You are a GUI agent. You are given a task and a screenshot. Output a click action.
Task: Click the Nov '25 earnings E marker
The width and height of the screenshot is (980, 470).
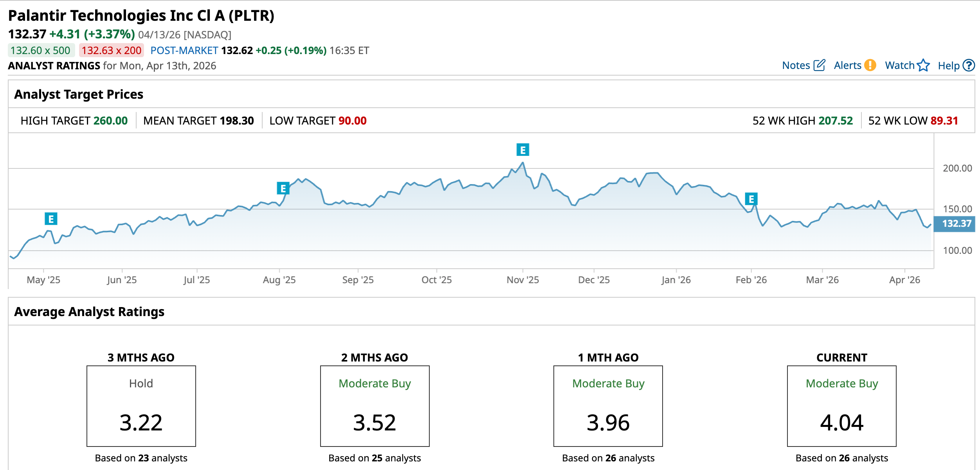(x=522, y=150)
